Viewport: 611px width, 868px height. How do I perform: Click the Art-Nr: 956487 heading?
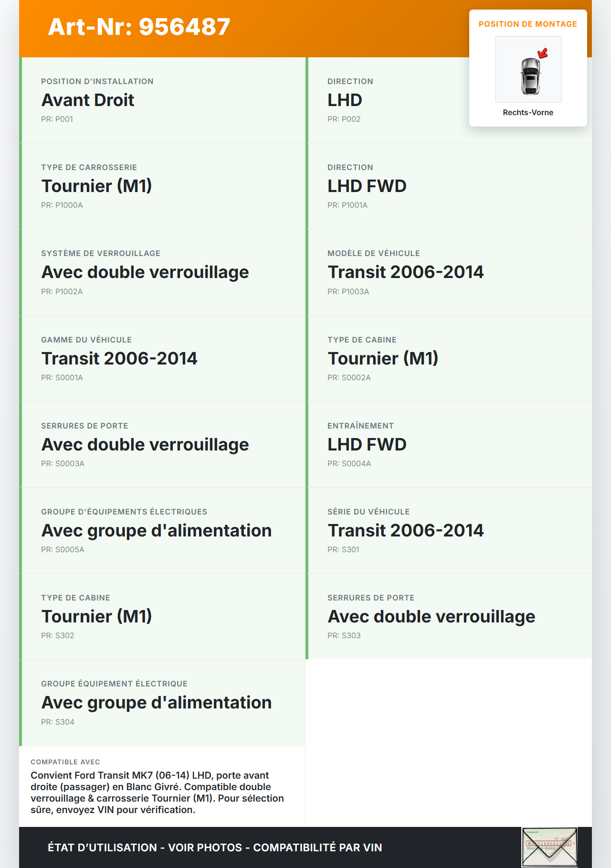[139, 27]
